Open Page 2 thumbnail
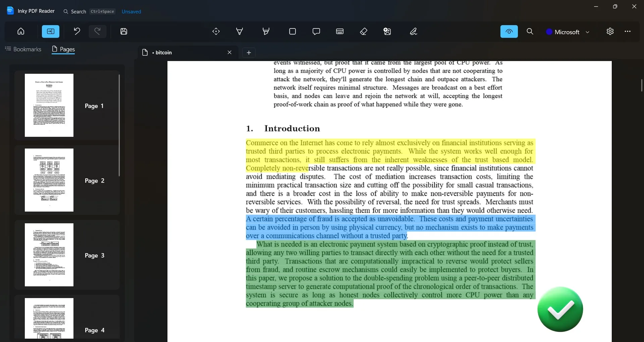 pos(49,180)
